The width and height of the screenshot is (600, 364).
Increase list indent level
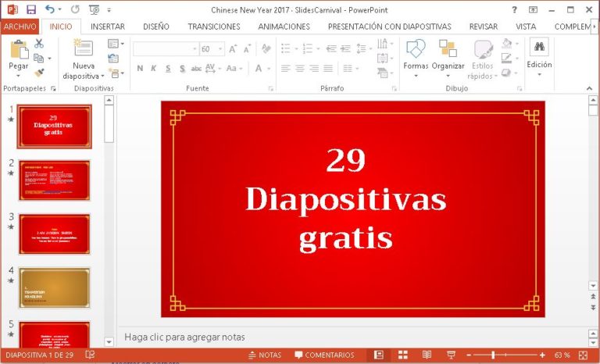coord(345,48)
